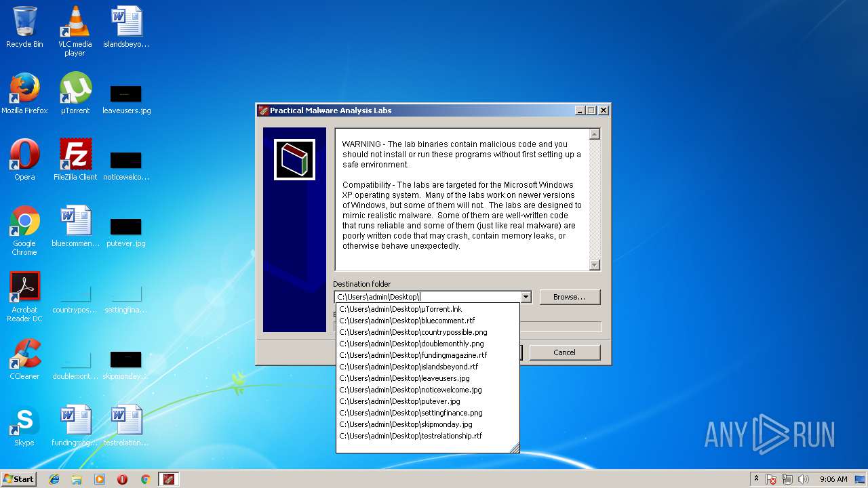This screenshot has height=488, width=868.
Task: Click Chrome icon in taskbar
Action: point(145,479)
